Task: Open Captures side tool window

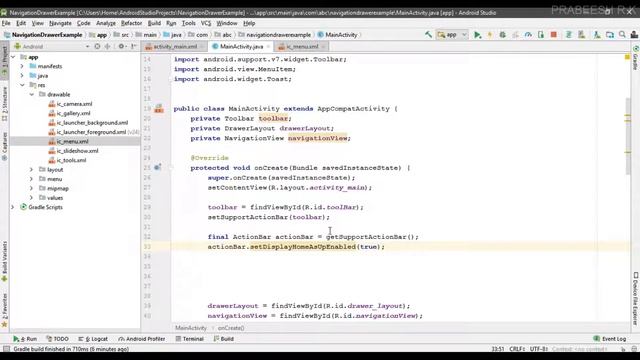Action: coord(4,146)
